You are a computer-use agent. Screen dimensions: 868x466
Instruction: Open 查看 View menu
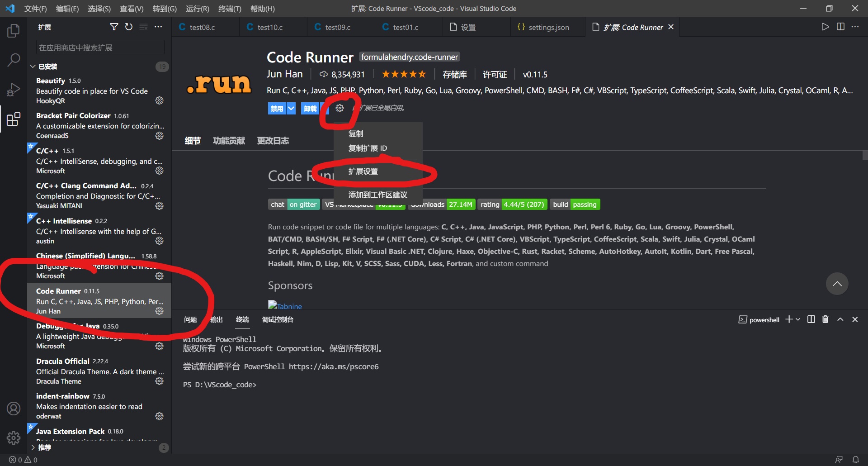pos(132,9)
